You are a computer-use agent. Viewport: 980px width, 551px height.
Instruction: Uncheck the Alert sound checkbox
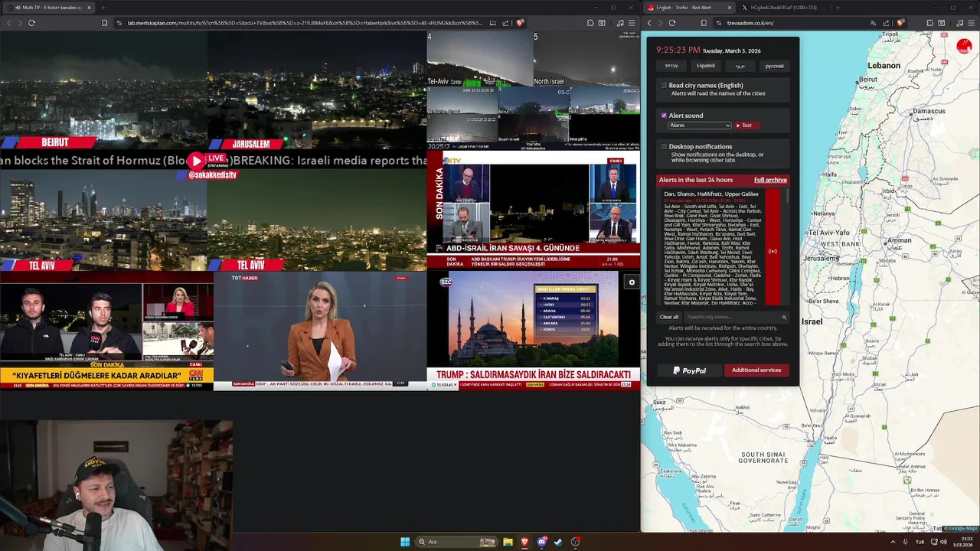[x=664, y=116]
